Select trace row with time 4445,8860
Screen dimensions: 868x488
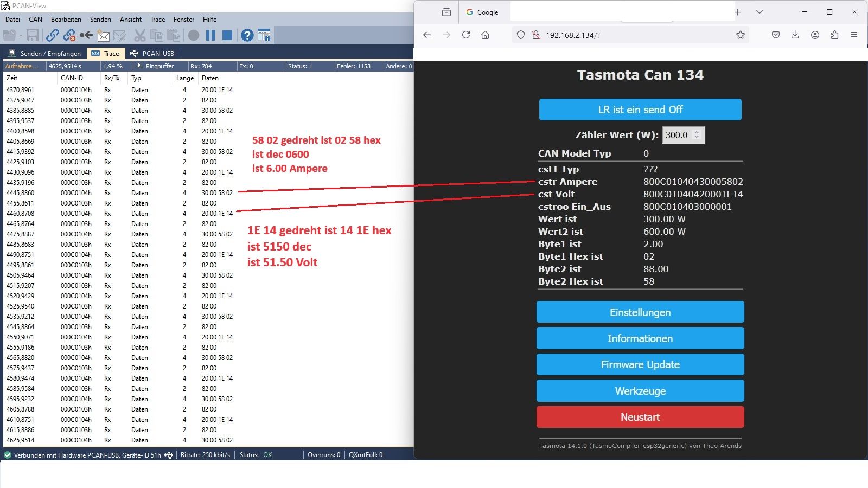(x=208, y=193)
